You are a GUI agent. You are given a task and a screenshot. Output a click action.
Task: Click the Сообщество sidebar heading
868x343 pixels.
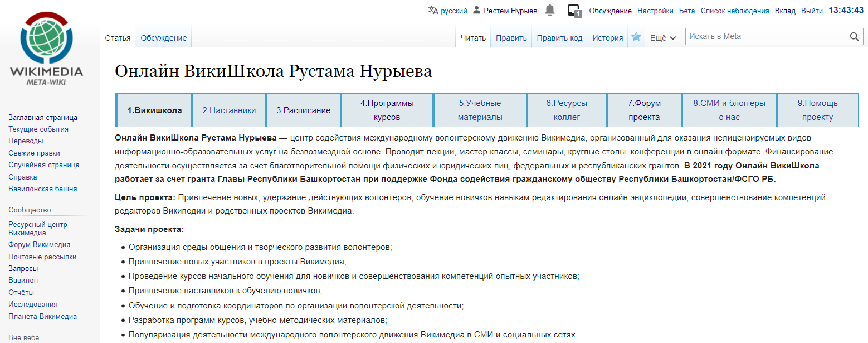30,210
